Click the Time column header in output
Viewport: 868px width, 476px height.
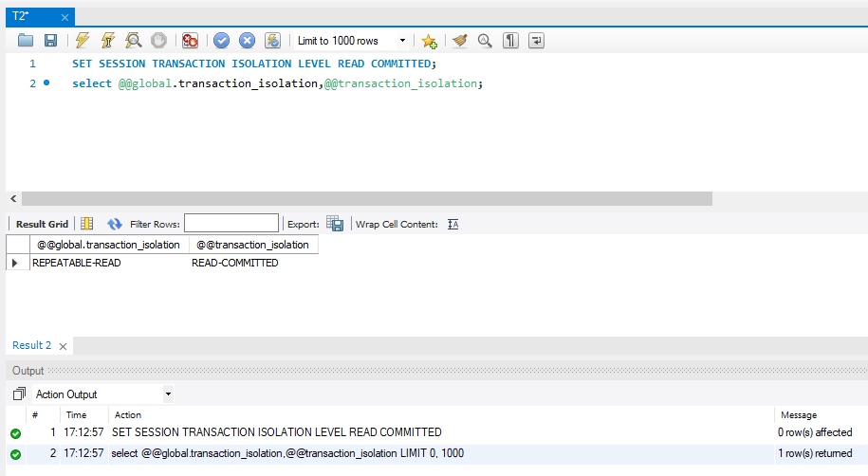pyautogui.click(x=77, y=415)
